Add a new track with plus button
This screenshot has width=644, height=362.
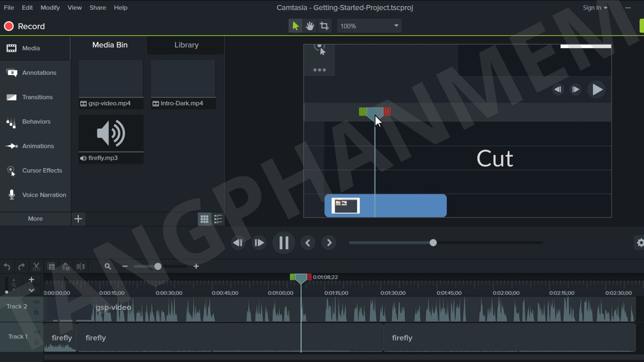[31, 280]
